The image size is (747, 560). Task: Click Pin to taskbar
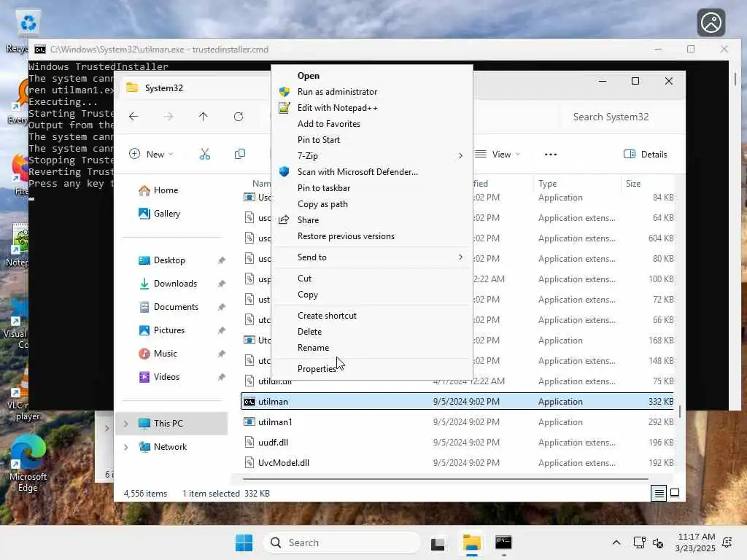coord(323,188)
